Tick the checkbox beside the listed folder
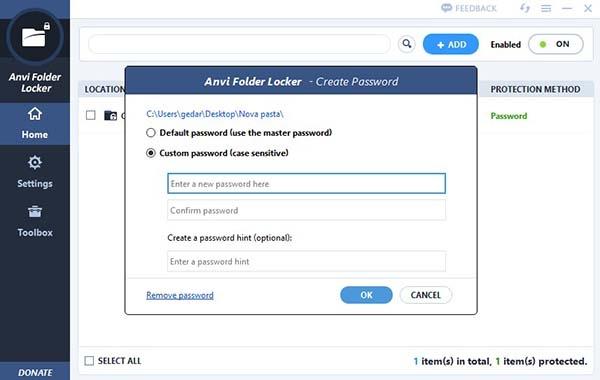The image size is (600, 380). coord(91,115)
